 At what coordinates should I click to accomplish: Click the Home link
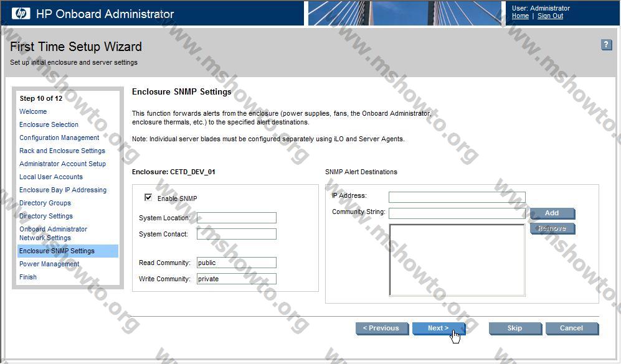520,16
